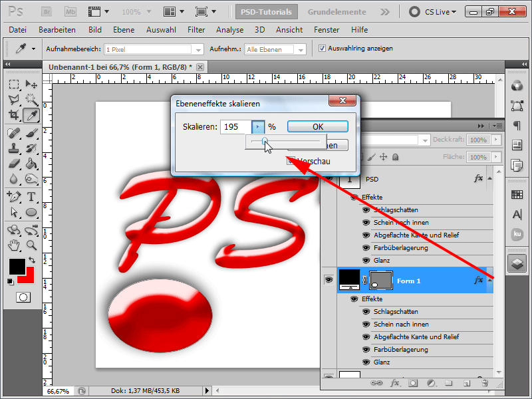Select the Rectangular Marquee tool
This screenshot has width=532, height=399.
(x=13, y=84)
